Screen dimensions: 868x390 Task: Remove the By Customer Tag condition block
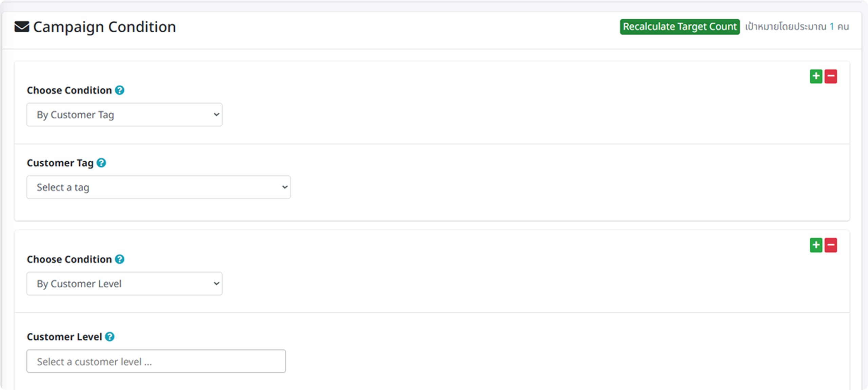point(831,76)
